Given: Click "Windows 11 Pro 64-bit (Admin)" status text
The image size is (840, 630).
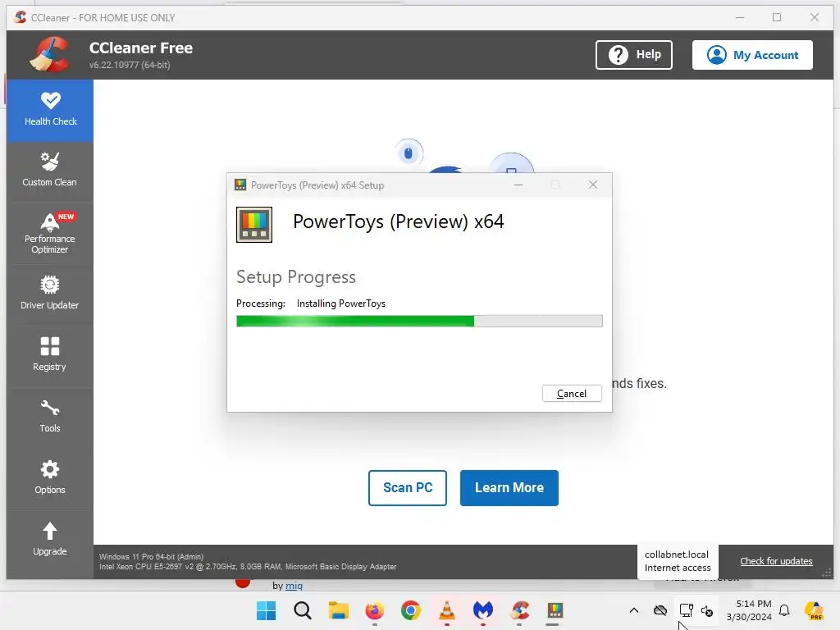Looking at the screenshot, I should pyautogui.click(x=152, y=557).
